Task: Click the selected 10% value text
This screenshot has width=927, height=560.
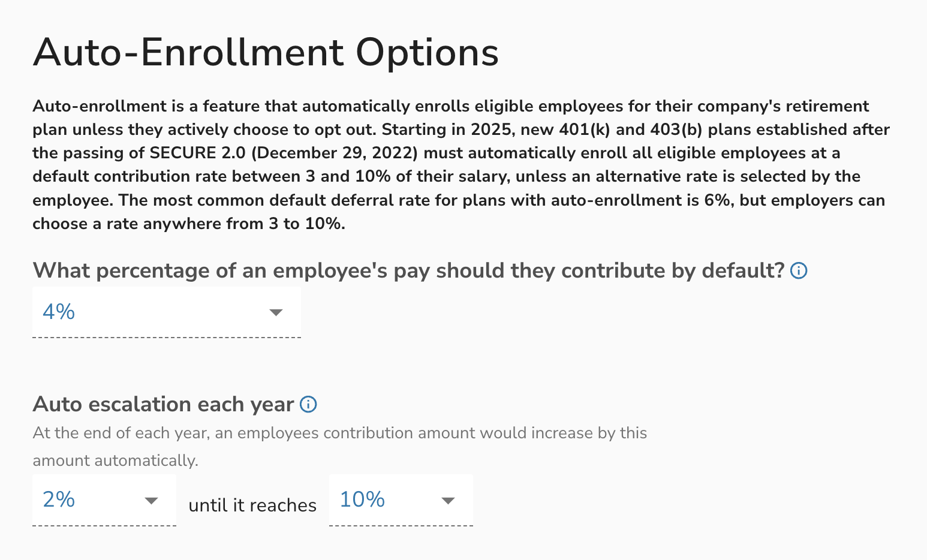Action: [362, 499]
